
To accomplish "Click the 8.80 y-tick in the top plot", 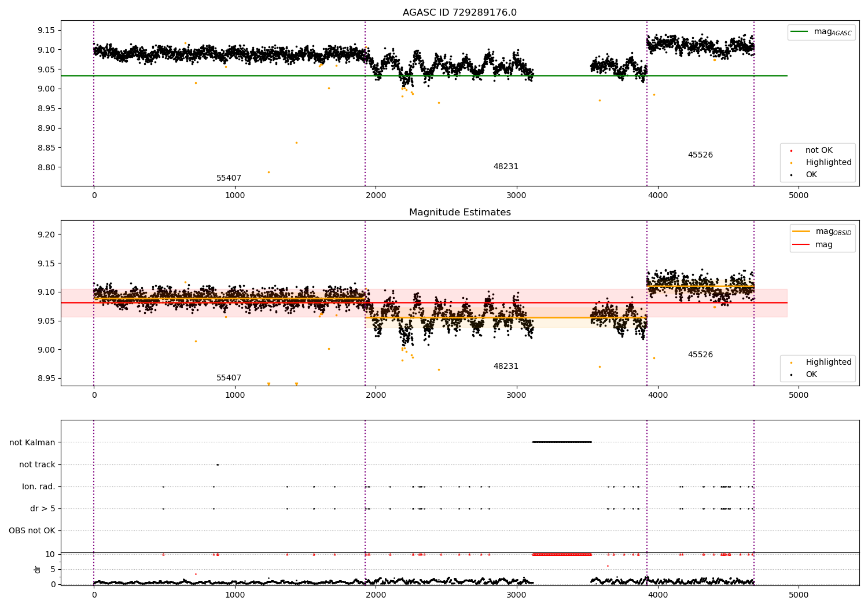I will pyautogui.click(x=45, y=168).
